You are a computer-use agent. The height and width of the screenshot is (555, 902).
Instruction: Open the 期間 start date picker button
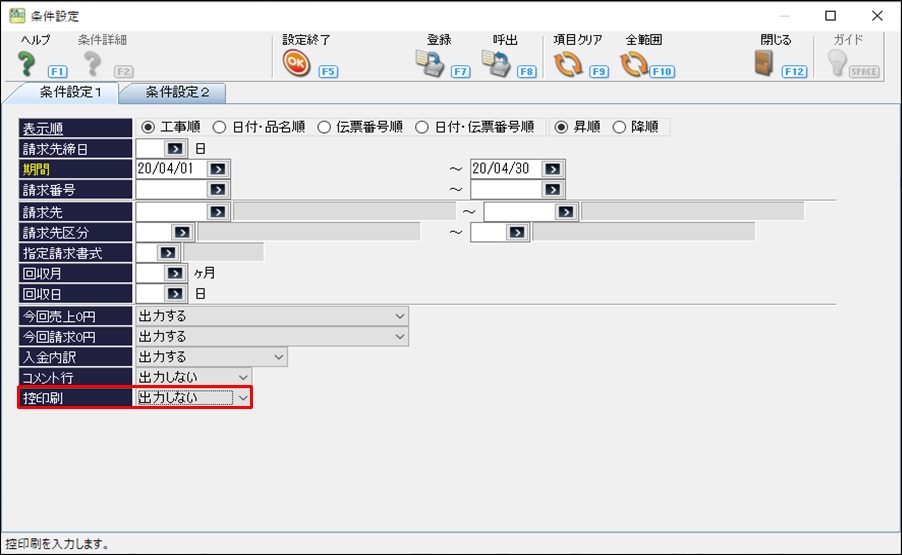tap(218, 168)
